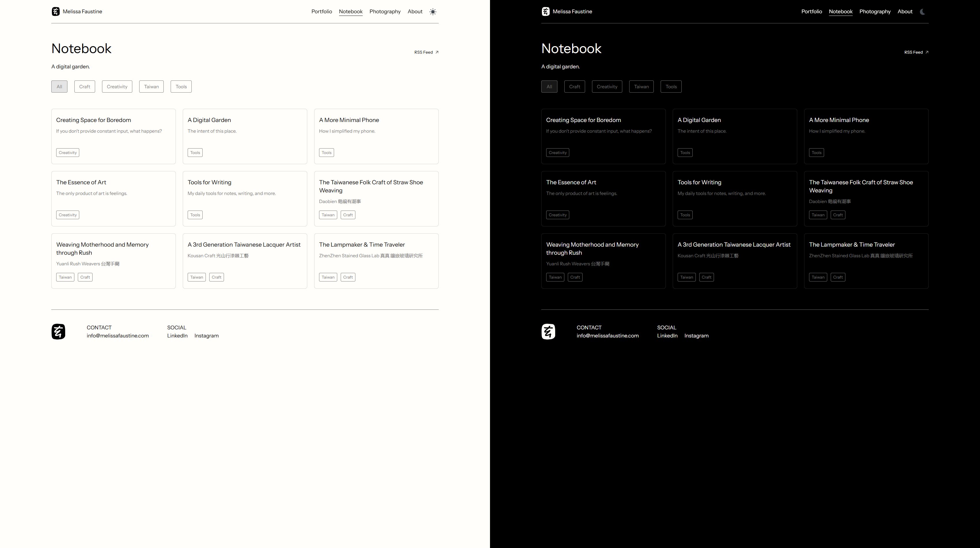Click Tools tag on light 'Tools for Writing' card
This screenshot has height=548, width=980.
pos(195,215)
